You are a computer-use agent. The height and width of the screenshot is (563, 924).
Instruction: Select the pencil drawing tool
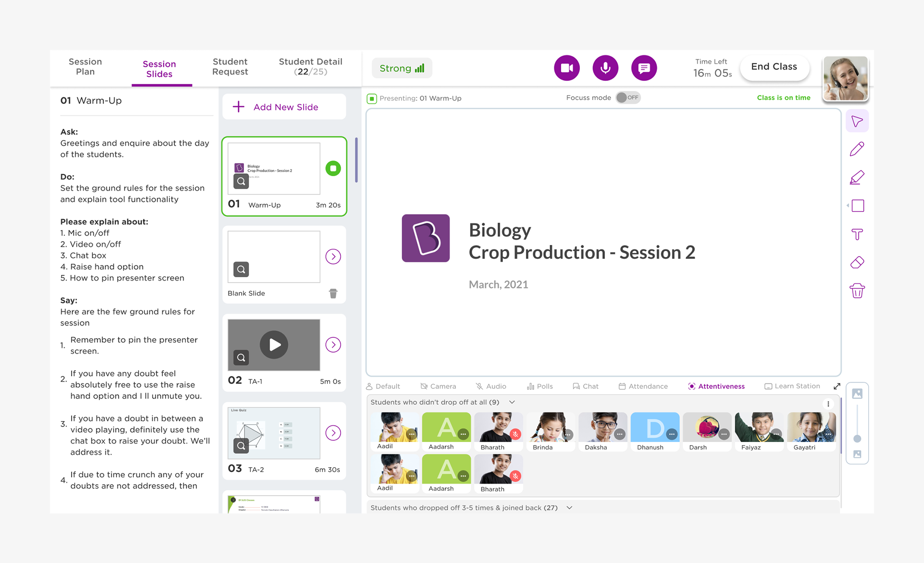pos(857,149)
